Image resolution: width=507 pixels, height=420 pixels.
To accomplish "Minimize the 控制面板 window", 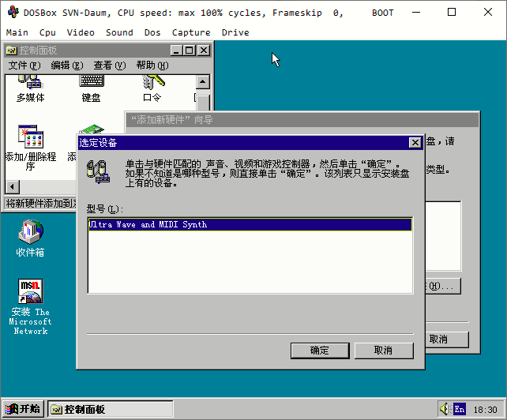I will pos(176,51).
